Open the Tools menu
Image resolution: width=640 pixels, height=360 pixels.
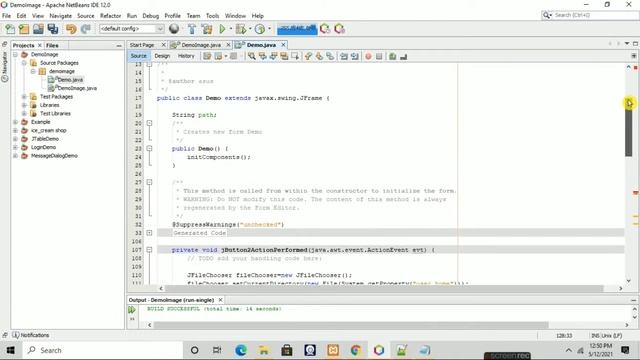pos(212,16)
